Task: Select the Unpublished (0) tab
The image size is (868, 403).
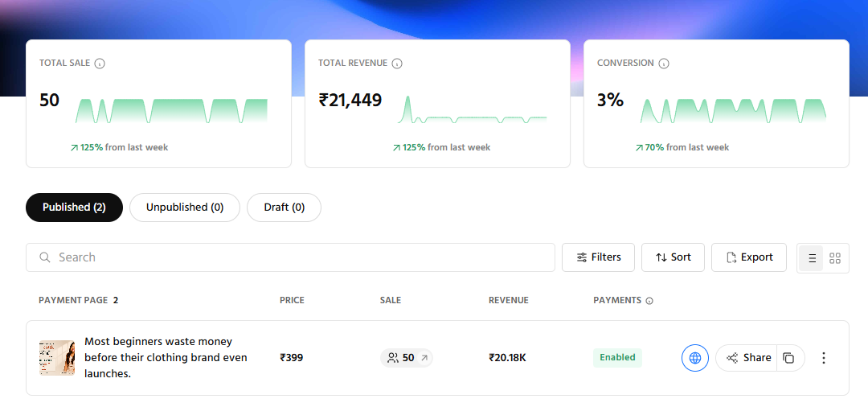Action: 184,208
